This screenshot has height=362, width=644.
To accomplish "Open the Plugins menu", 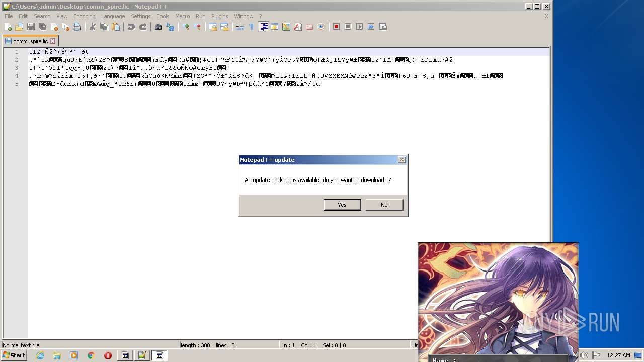I will (219, 16).
